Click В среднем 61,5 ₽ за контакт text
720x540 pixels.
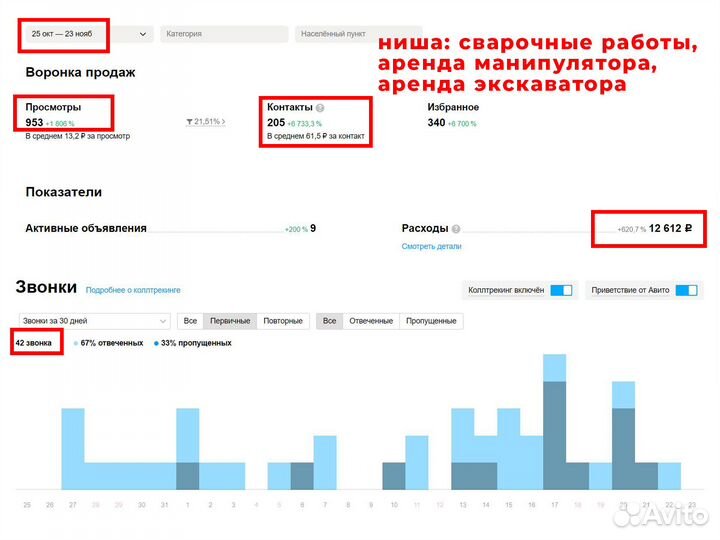click(x=316, y=136)
